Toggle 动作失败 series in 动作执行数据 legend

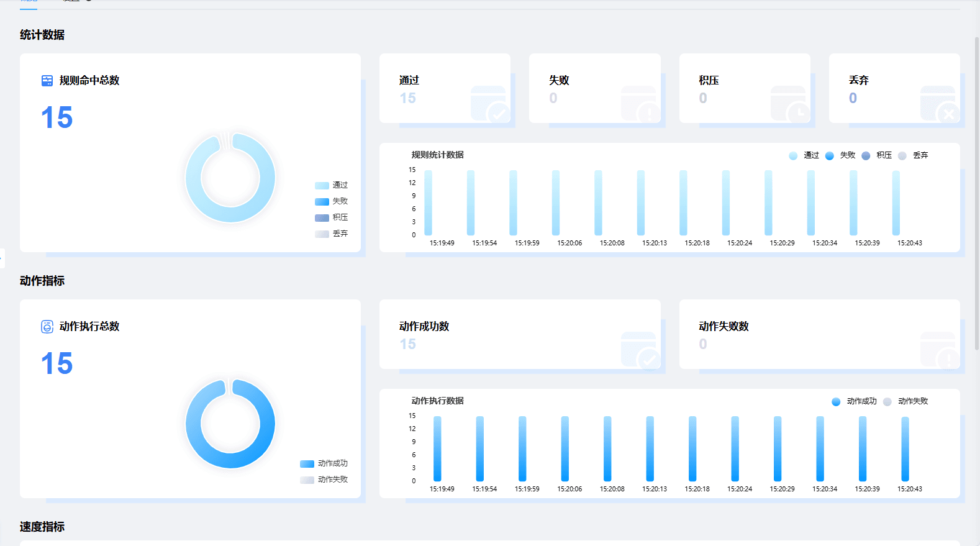[905, 401]
